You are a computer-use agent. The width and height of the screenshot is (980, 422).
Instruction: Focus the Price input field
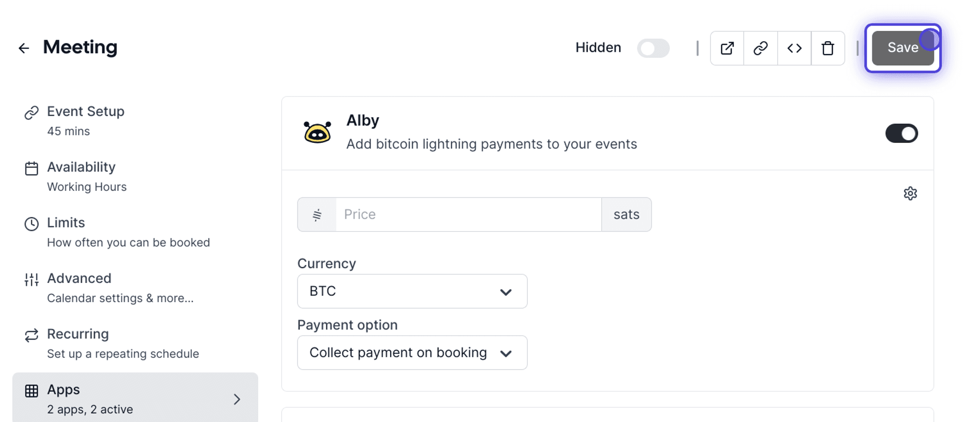tap(468, 214)
